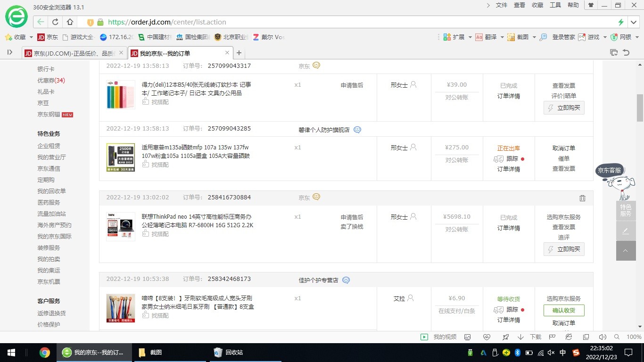Screen dimensions: 644x362
Task: Click 立即购买 for the deli notebook order
Action: point(564,107)
